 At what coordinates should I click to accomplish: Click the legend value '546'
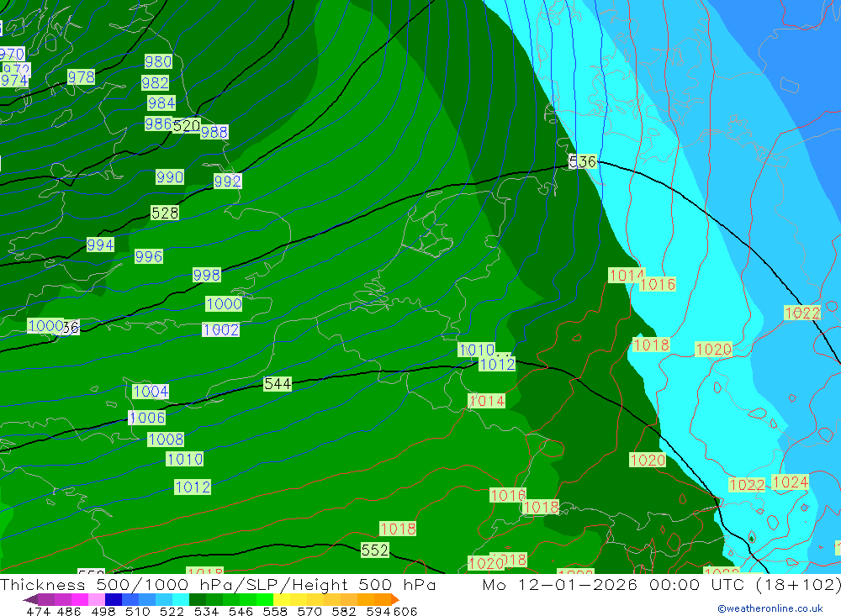(x=241, y=612)
